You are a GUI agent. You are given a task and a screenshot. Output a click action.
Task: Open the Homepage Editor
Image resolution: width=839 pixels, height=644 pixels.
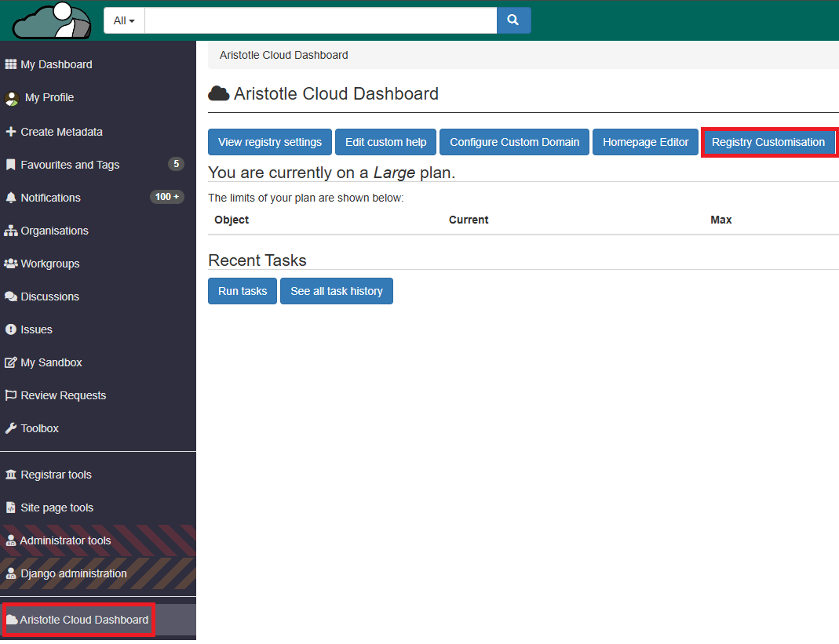(645, 142)
